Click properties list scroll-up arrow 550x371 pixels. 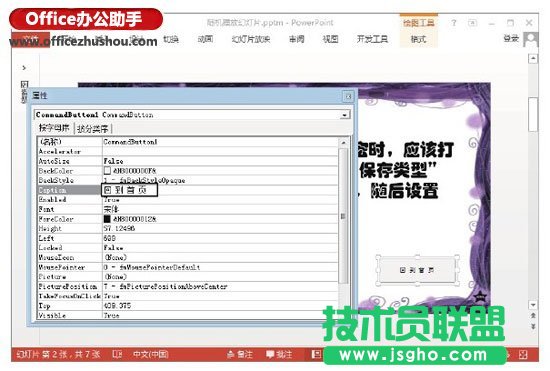point(343,142)
